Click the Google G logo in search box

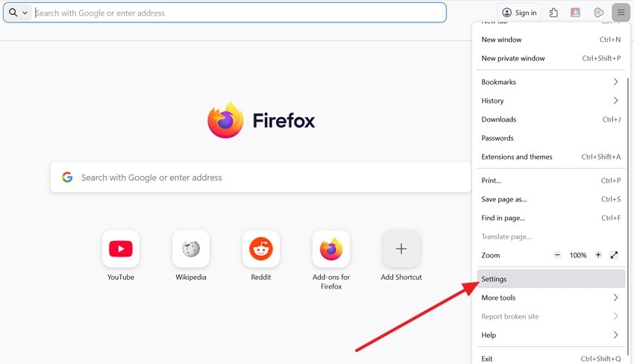coord(67,177)
